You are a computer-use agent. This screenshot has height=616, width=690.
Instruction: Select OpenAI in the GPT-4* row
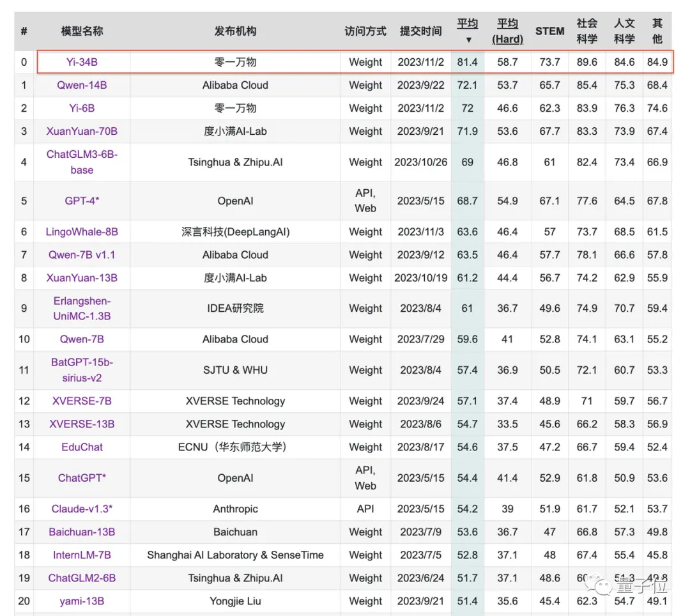[x=235, y=201]
